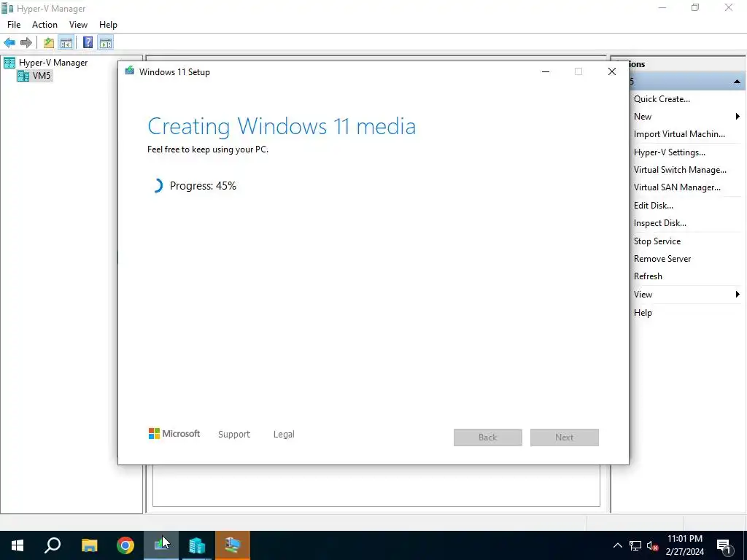747x560 pixels.
Task: Click the Back button in Windows 11 Setup
Action: [x=488, y=437]
